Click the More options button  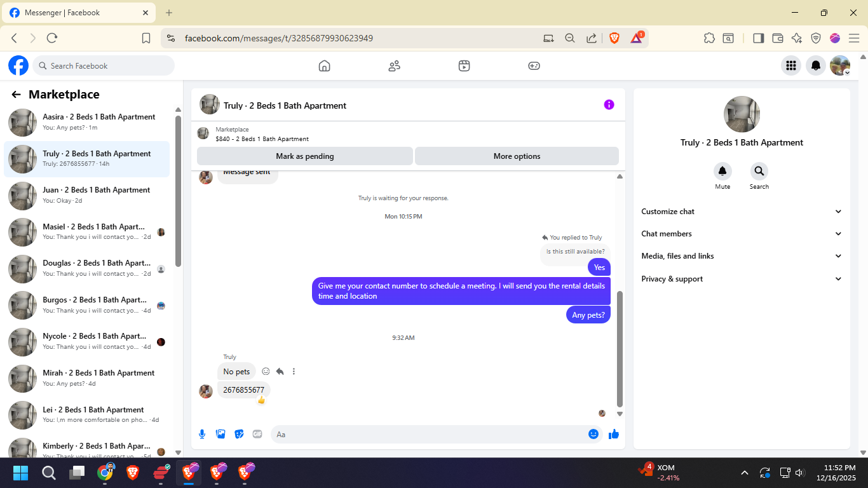(x=517, y=156)
